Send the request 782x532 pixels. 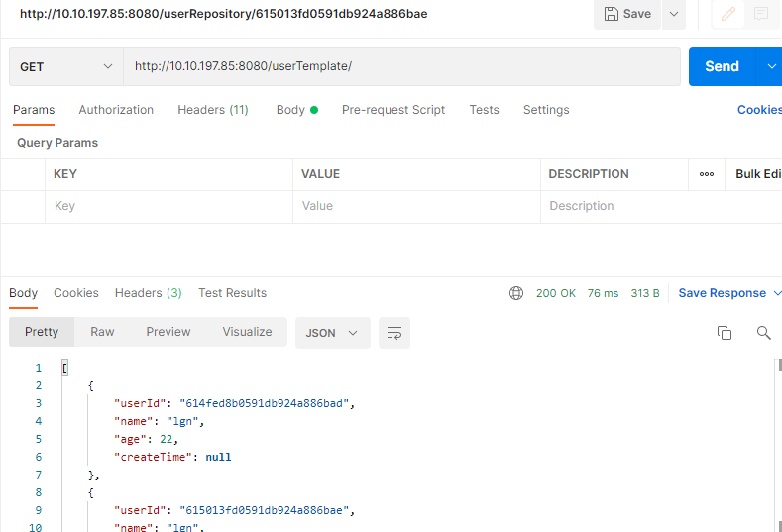click(x=723, y=66)
